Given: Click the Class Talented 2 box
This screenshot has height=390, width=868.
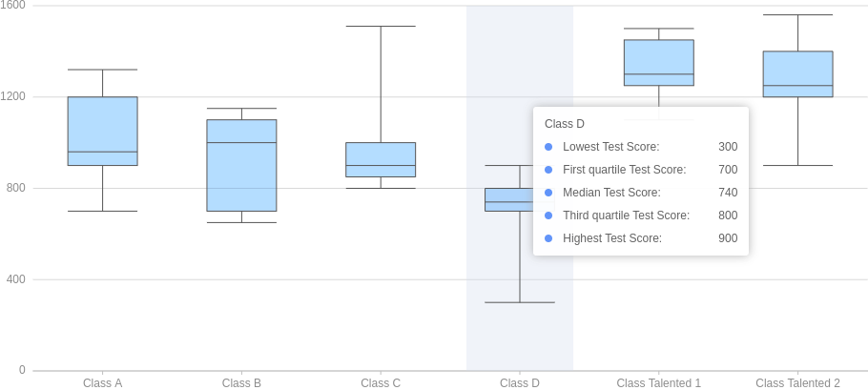Looking at the screenshot, I should tap(798, 74).
